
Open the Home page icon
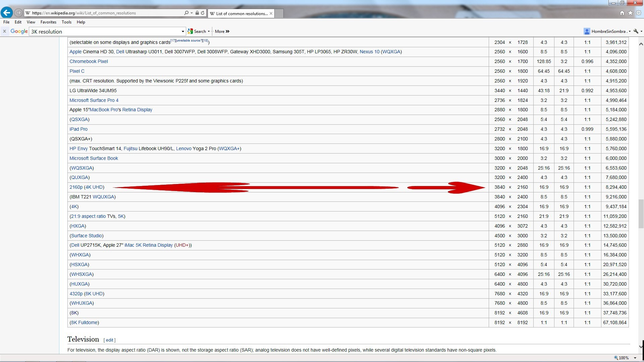click(622, 13)
